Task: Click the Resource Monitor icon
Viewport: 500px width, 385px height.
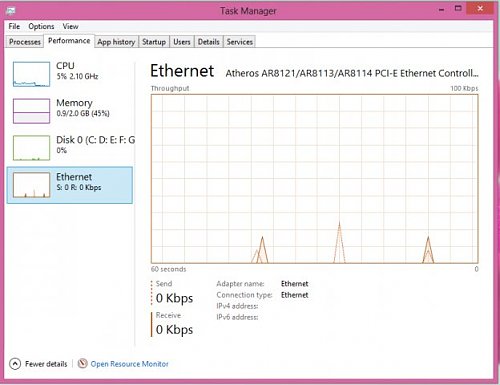Action: coord(82,363)
